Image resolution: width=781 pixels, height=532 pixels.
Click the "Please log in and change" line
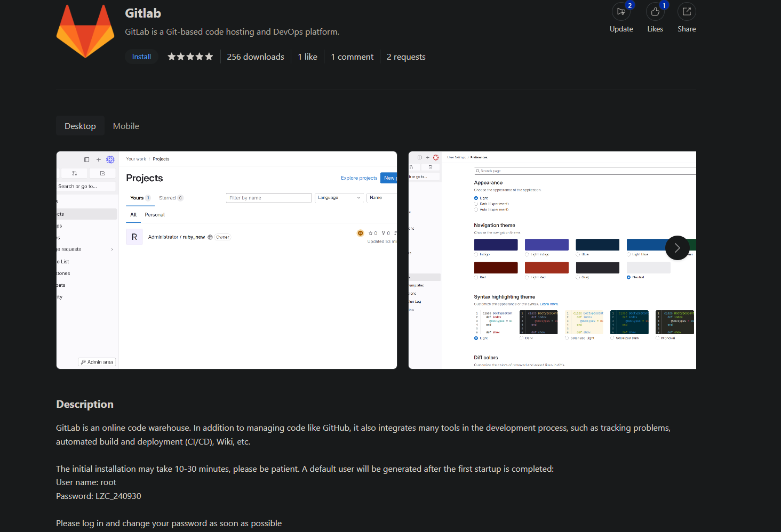tap(169, 523)
